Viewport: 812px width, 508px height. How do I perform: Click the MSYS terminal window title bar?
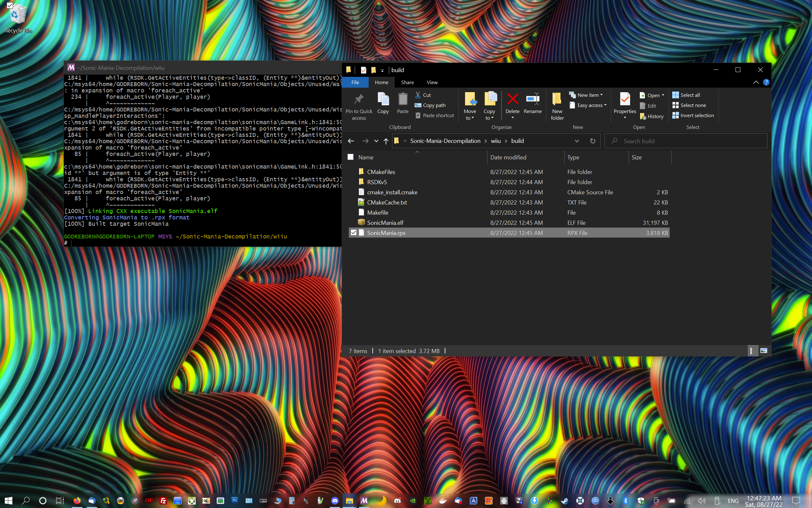tap(203, 68)
